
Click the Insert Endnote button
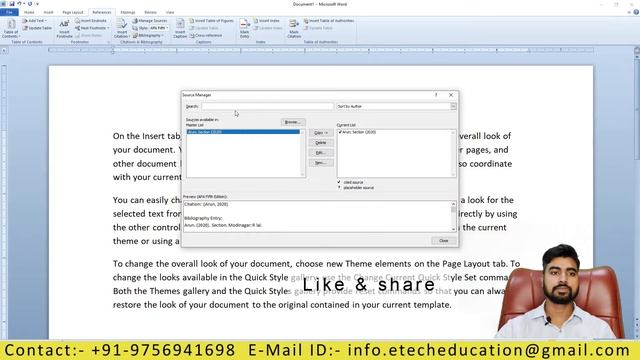pos(91,20)
